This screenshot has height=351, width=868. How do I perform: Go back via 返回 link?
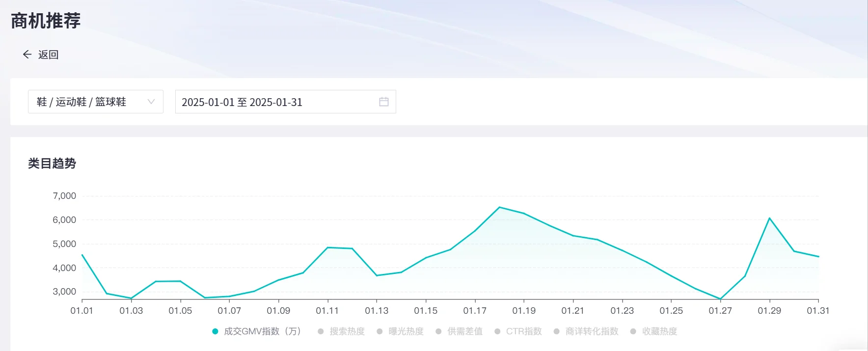pyautogui.click(x=48, y=54)
